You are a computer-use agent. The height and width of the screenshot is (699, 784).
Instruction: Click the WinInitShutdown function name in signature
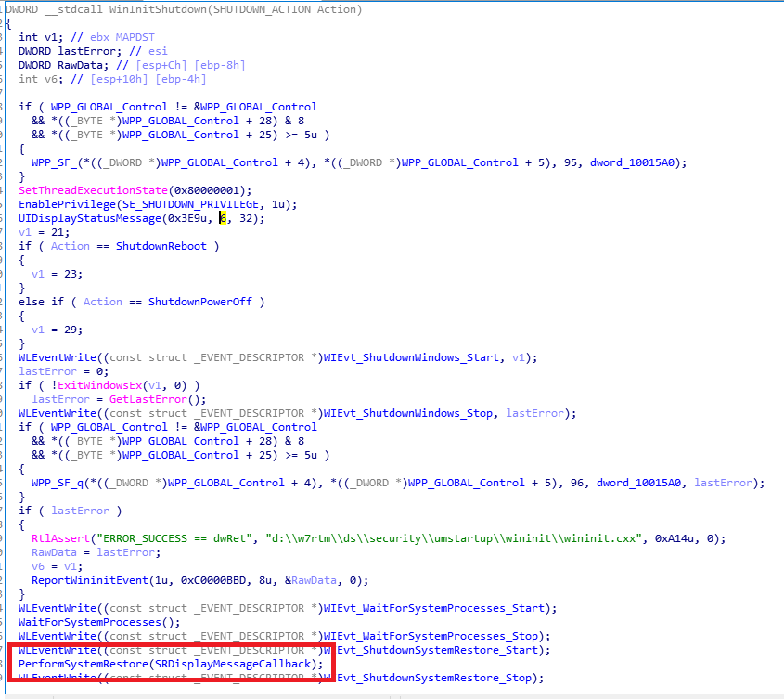158,9
